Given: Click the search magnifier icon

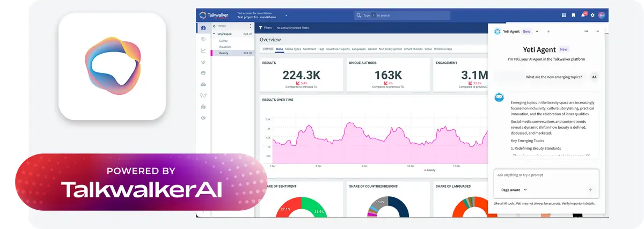Looking at the screenshot, I should pyautogui.click(x=360, y=16).
